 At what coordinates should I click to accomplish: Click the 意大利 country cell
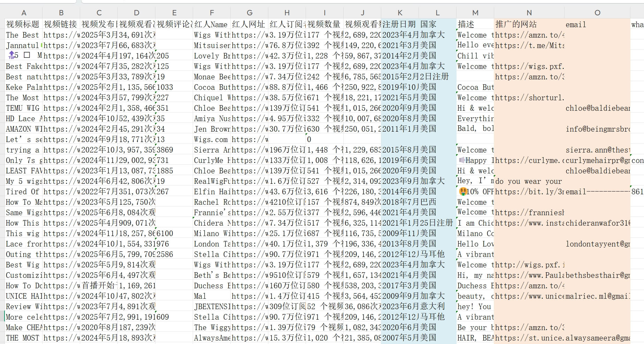[438, 306]
